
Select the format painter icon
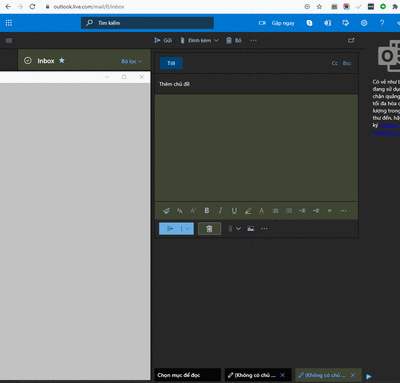[x=166, y=211]
